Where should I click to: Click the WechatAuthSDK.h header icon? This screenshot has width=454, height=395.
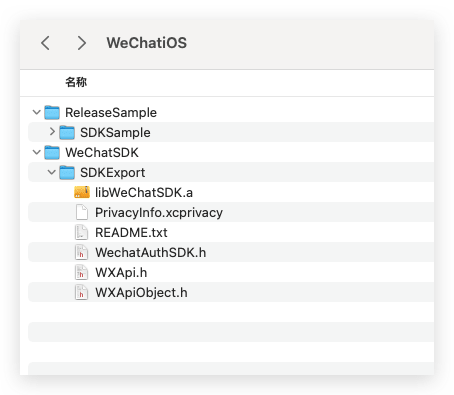(82, 252)
